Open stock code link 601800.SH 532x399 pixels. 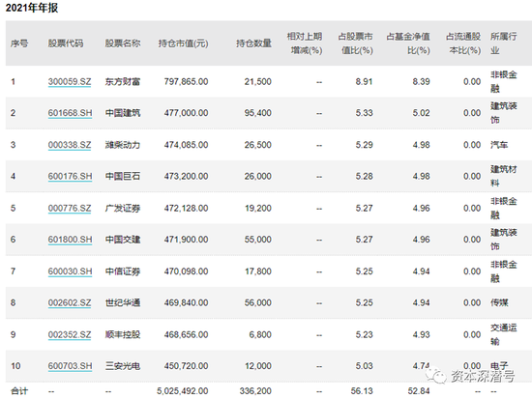pyautogui.click(x=70, y=240)
